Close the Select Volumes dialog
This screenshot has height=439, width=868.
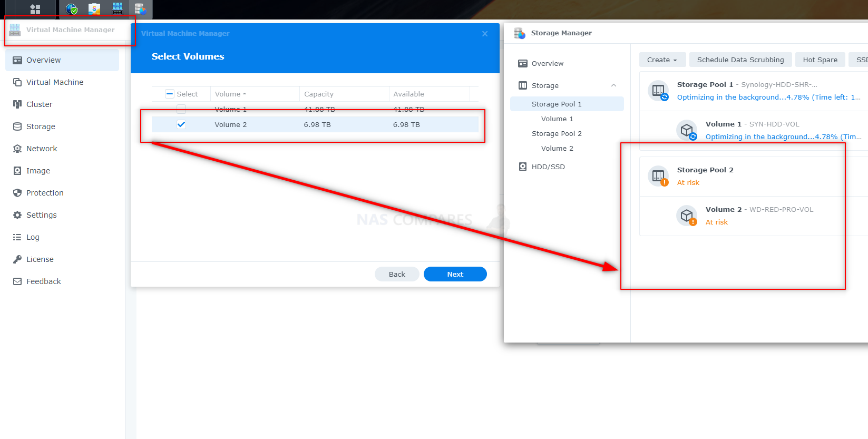tap(485, 34)
